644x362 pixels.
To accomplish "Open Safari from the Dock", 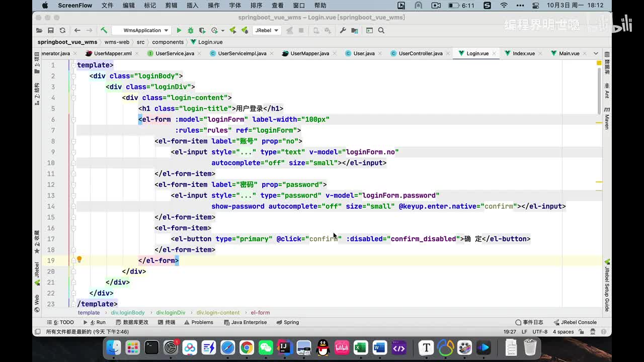I will [227, 347].
